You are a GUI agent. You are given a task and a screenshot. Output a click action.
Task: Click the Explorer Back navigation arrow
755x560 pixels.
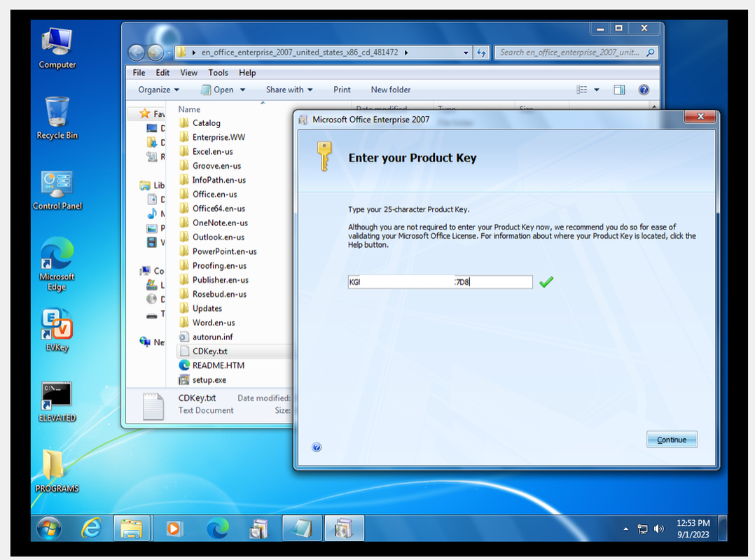coord(137,52)
